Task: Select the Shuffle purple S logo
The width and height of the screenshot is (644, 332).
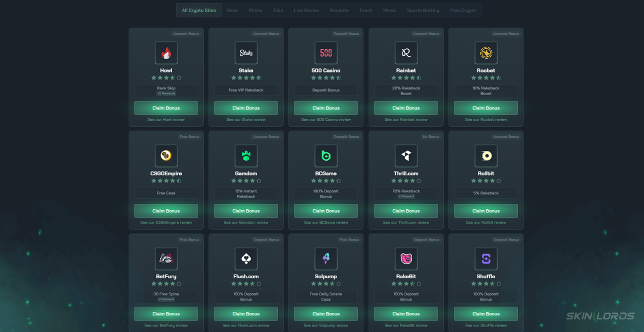Action: (486, 259)
